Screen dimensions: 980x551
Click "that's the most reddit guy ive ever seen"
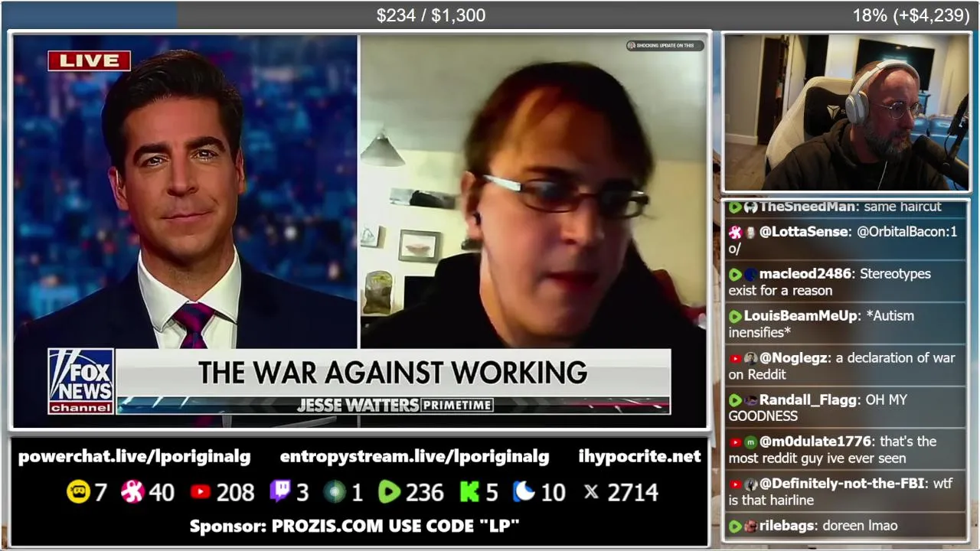(832, 450)
